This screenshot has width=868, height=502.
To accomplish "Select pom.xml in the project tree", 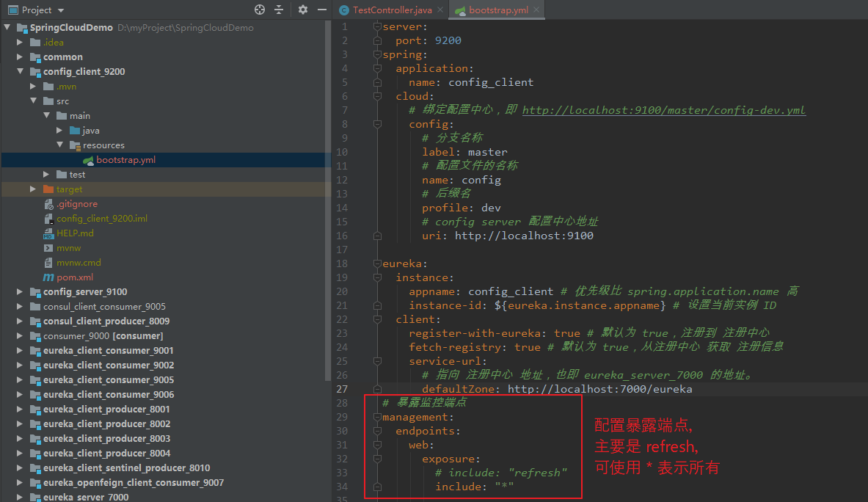I will tap(75, 277).
